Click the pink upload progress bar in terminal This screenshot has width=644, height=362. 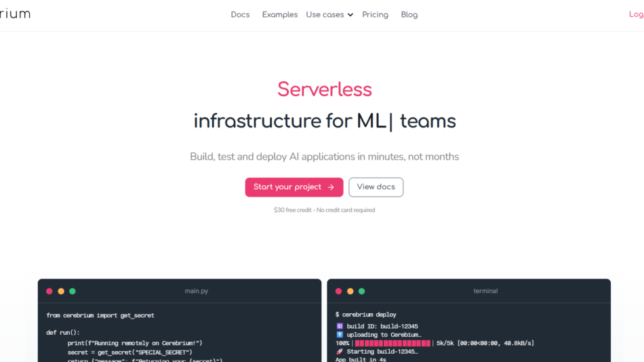pyautogui.click(x=393, y=344)
